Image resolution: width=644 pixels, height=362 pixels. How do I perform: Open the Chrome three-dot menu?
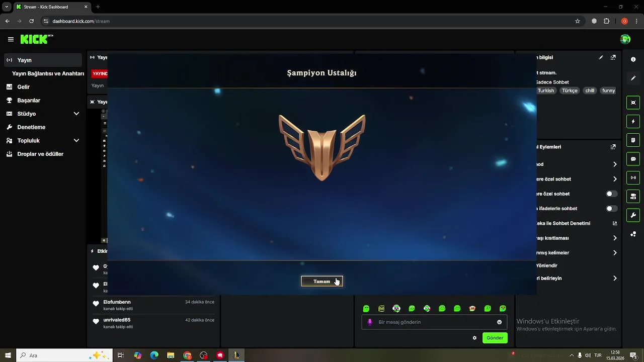coord(637,21)
